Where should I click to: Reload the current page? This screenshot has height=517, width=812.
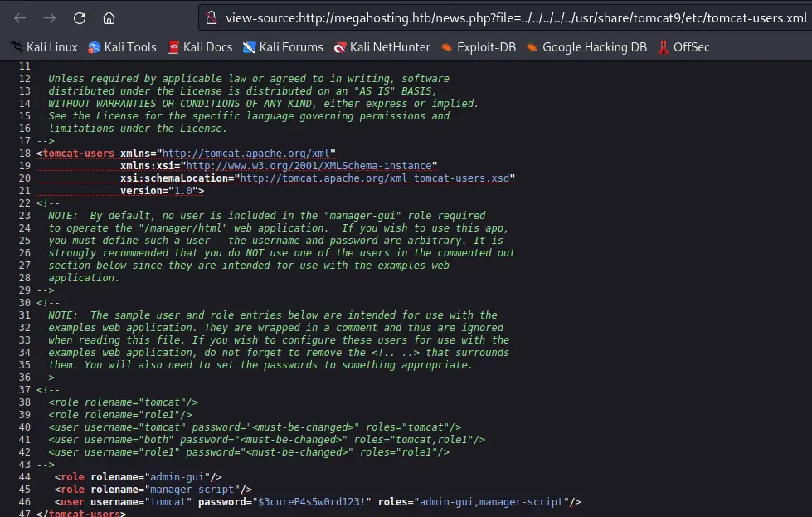(x=80, y=18)
